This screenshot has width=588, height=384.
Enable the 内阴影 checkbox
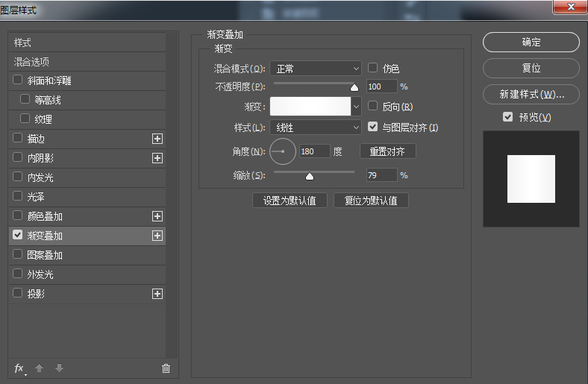point(17,157)
